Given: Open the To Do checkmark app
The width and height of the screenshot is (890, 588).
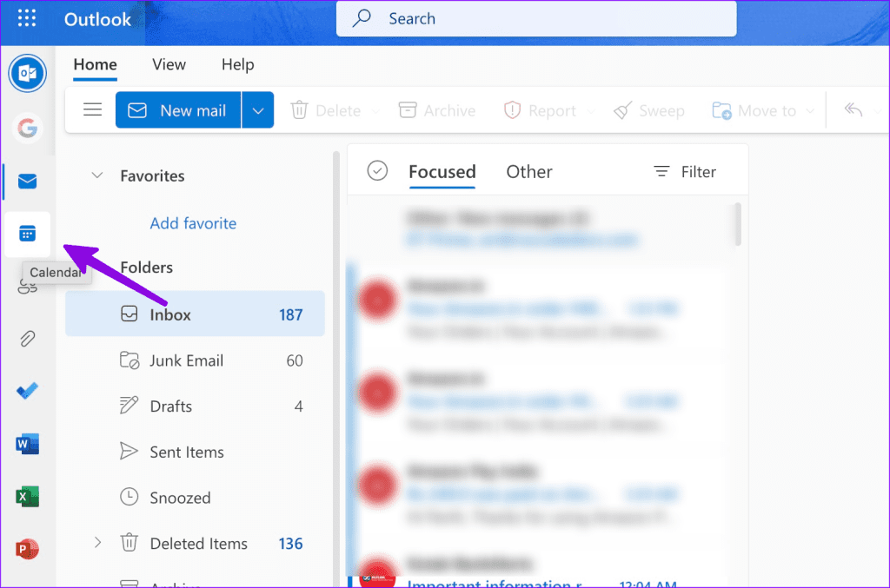Looking at the screenshot, I should [27, 391].
